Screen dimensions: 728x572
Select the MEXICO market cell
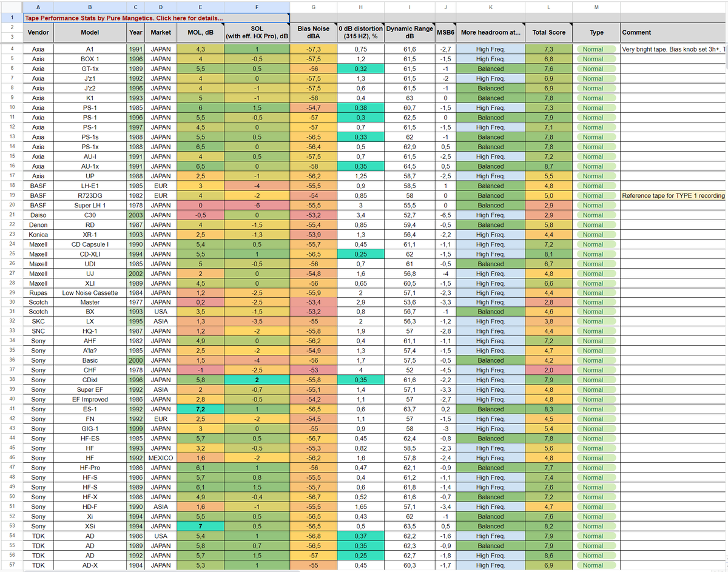pyautogui.click(x=161, y=458)
